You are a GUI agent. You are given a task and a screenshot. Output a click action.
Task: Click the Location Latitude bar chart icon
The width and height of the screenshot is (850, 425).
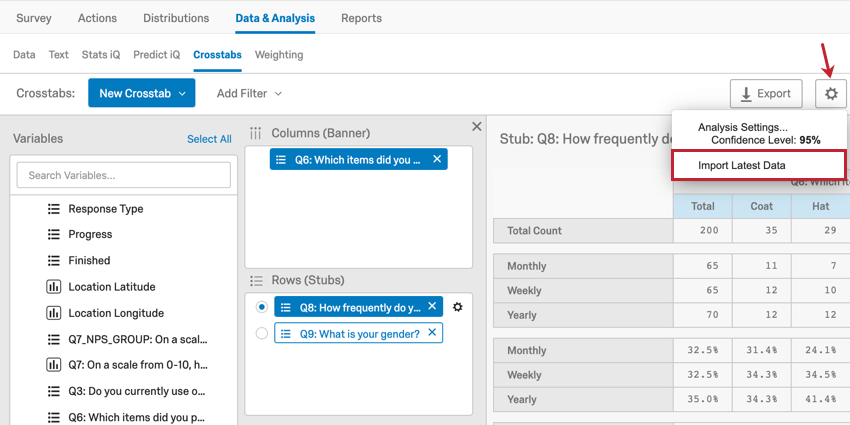click(x=54, y=287)
